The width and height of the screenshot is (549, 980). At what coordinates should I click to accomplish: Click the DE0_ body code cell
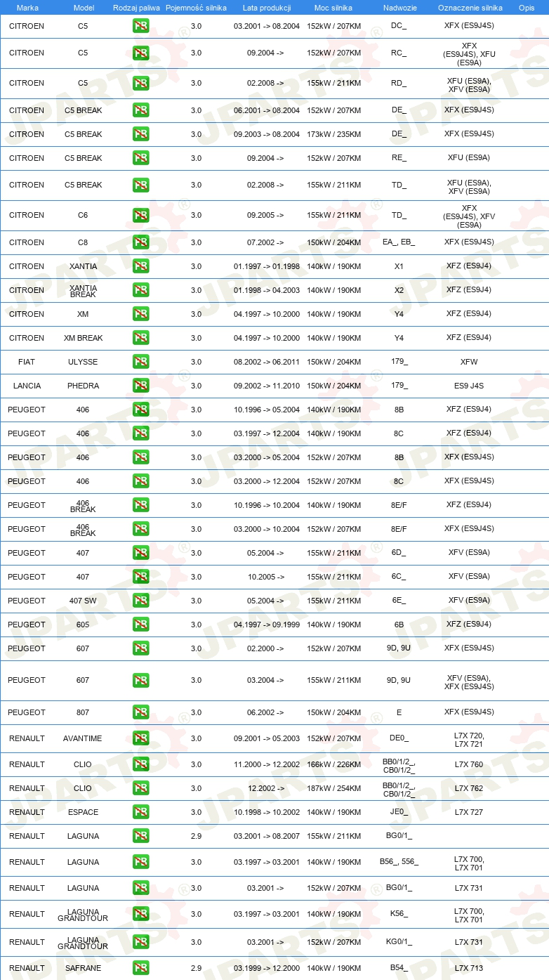click(x=399, y=738)
